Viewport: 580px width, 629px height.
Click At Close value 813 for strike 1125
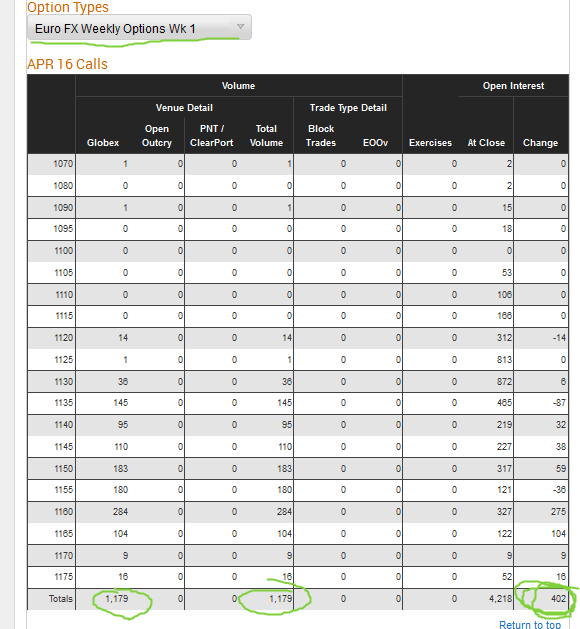pos(505,360)
